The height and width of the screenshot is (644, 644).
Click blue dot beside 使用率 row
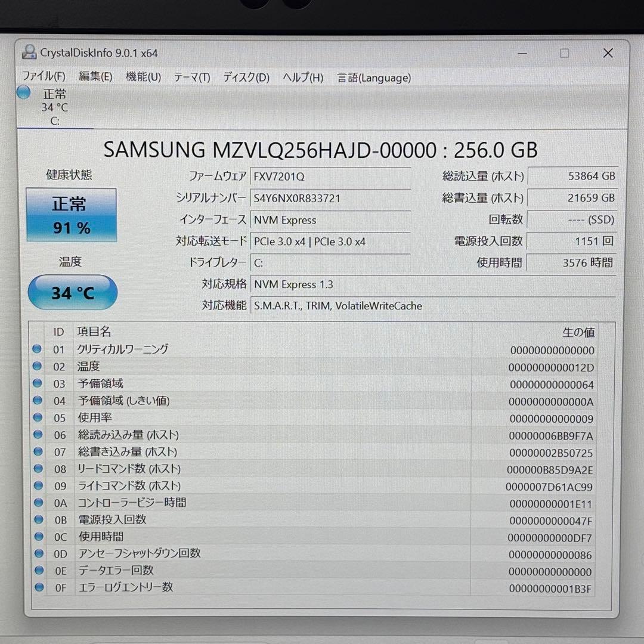click(38, 418)
